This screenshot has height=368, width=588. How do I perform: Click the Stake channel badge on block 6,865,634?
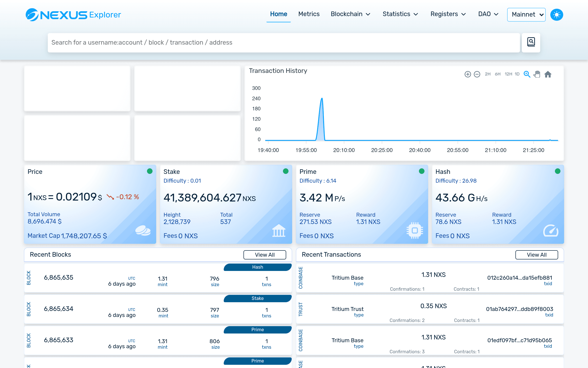(x=257, y=298)
